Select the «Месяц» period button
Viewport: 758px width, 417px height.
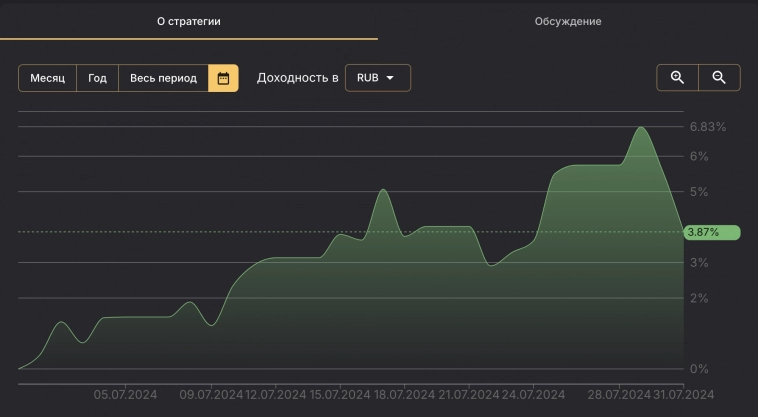(x=47, y=78)
